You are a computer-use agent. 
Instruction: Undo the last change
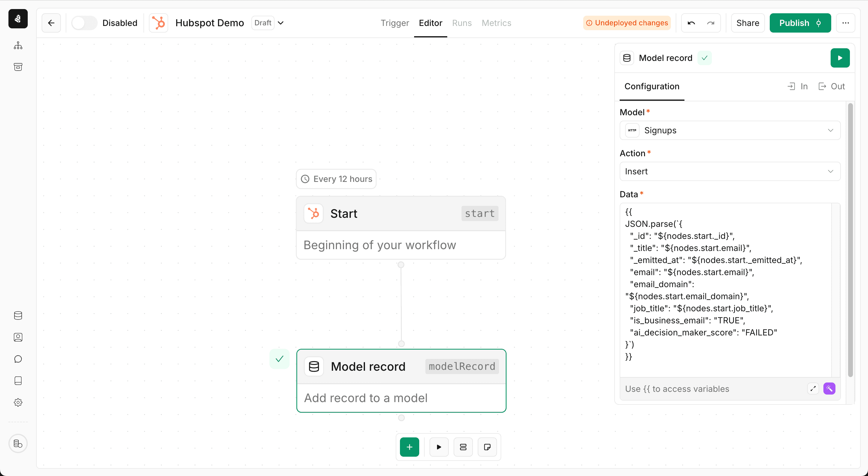(691, 23)
